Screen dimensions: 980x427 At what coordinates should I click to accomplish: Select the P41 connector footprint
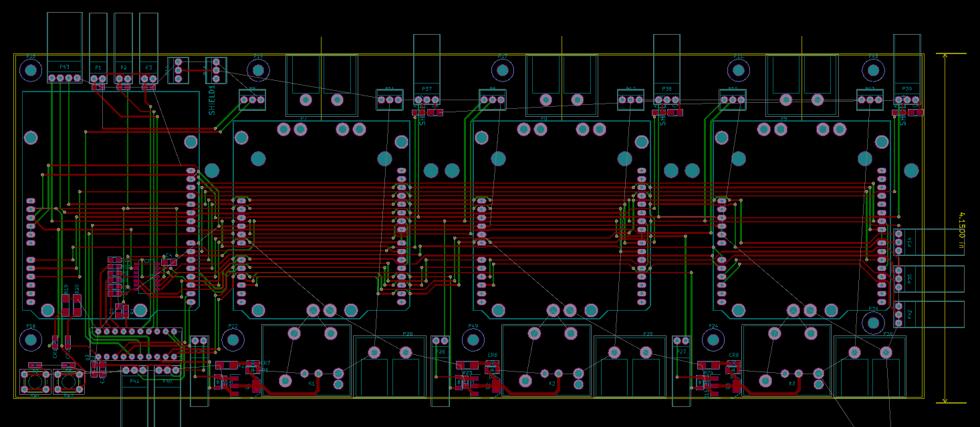[134, 396]
